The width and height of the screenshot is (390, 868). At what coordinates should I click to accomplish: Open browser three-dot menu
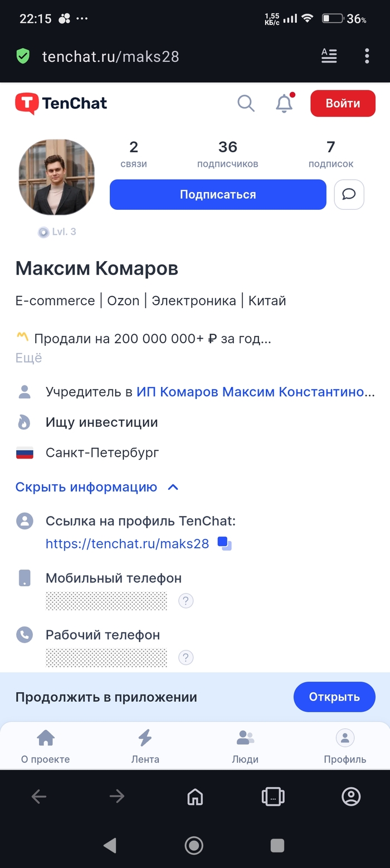point(367,56)
